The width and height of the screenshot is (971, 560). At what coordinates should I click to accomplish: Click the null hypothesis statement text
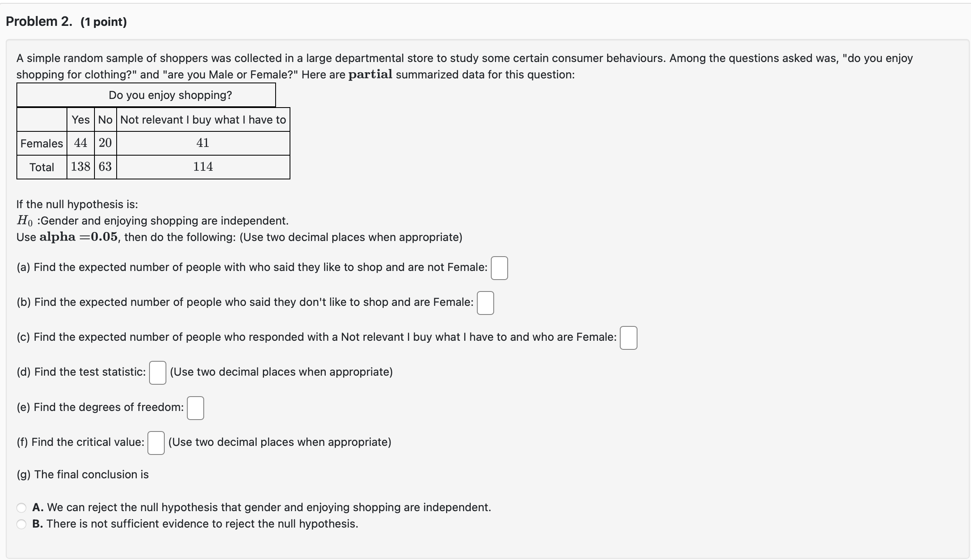152,220
